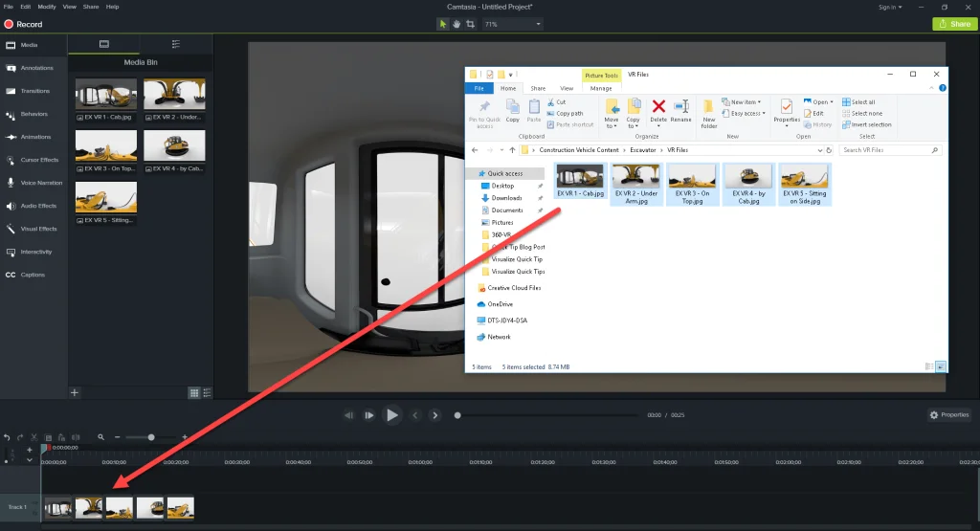Click the red Record button
Viewport: 980px width, 531px height.
pos(23,24)
